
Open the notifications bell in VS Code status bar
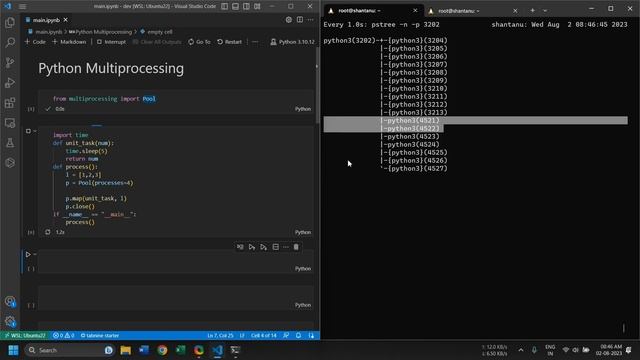tap(298, 336)
